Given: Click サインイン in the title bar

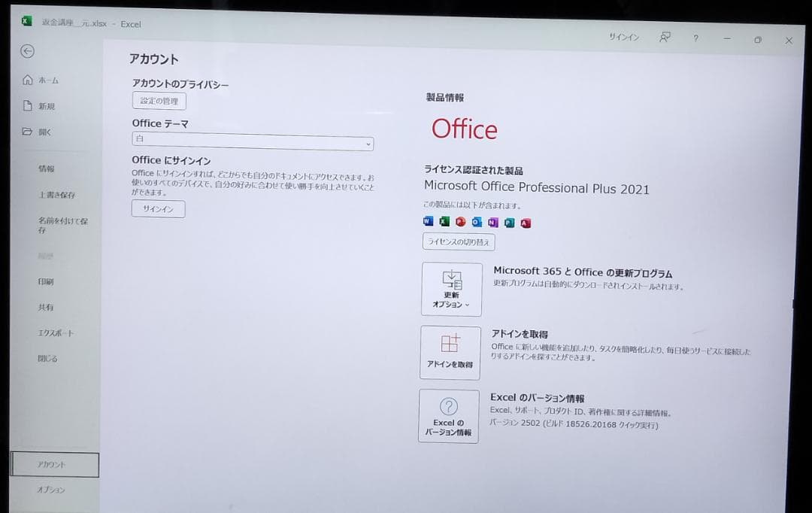Looking at the screenshot, I should click(623, 37).
